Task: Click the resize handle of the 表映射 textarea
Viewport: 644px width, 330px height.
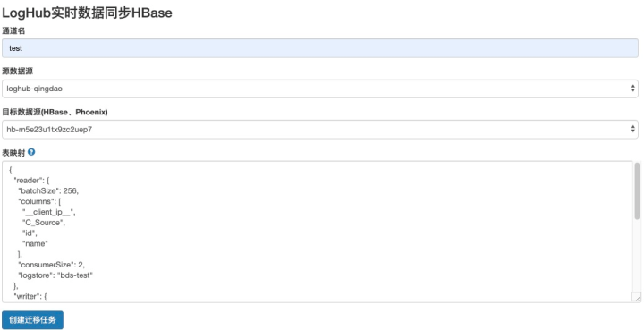Action: [x=636, y=298]
